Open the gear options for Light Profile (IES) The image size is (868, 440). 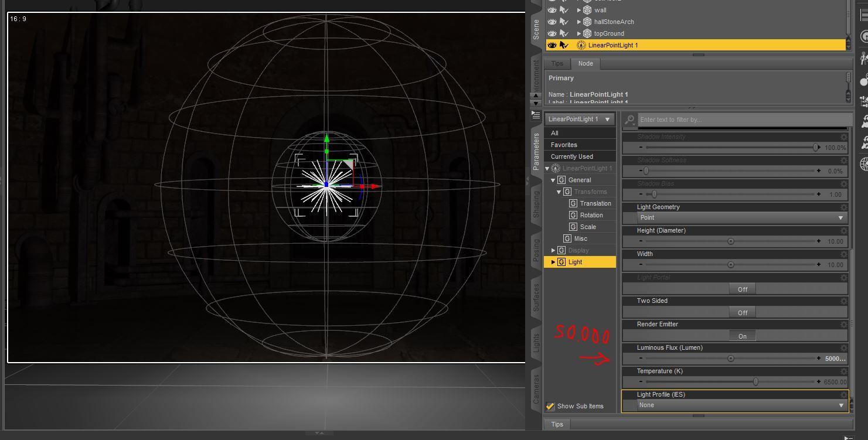click(843, 395)
